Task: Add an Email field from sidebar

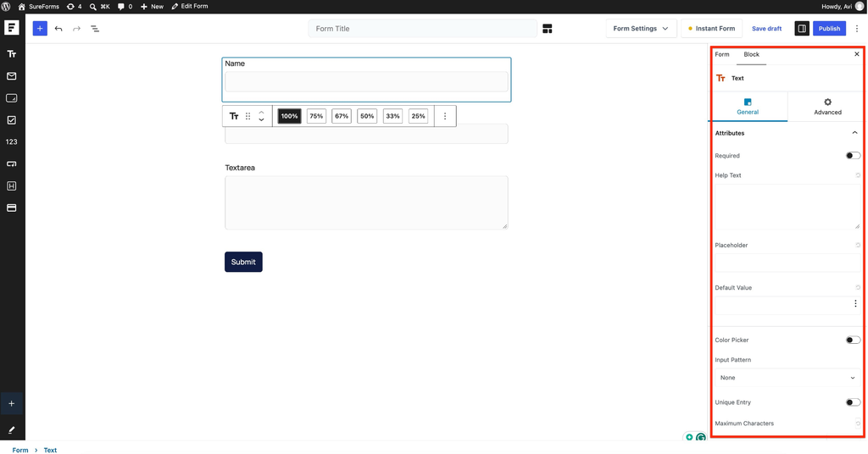Action: click(x=12, y=75)
